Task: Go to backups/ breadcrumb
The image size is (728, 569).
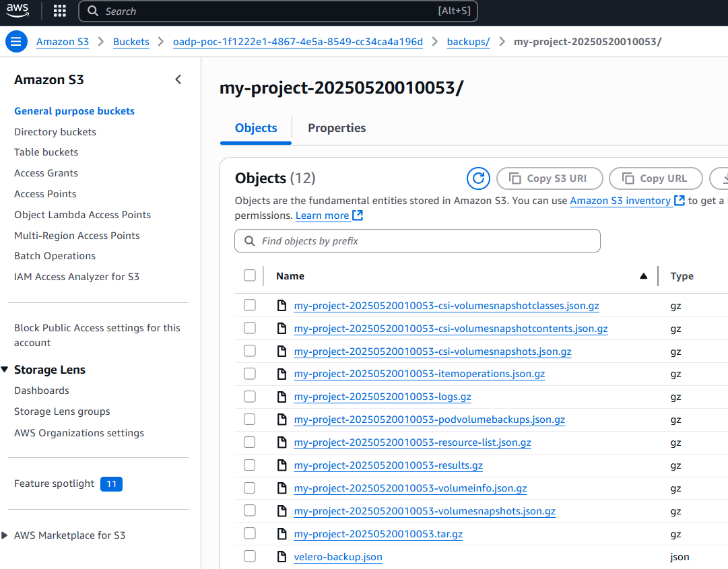Action: pos(468,42)
